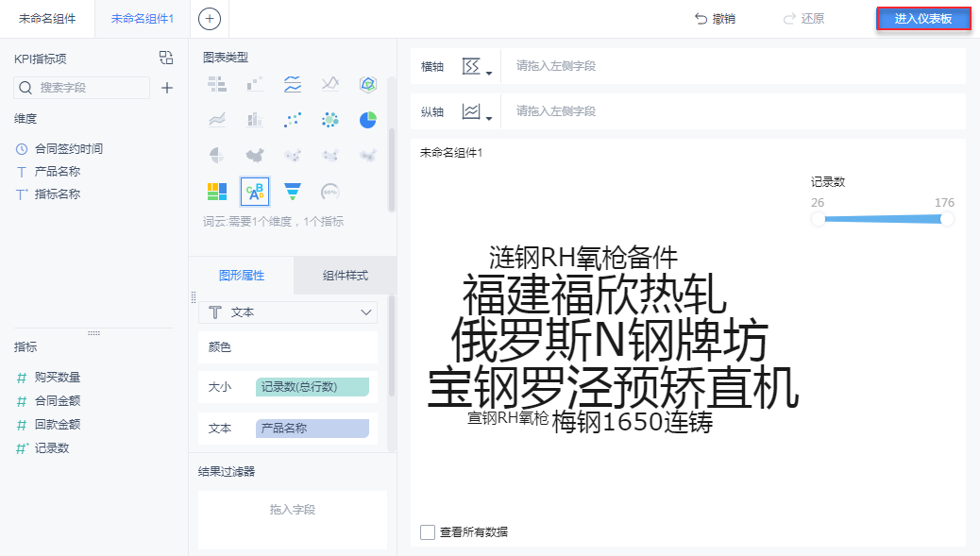Select the word cloud chart icon
Screen dimensions: 980x556
click(255, 192)
